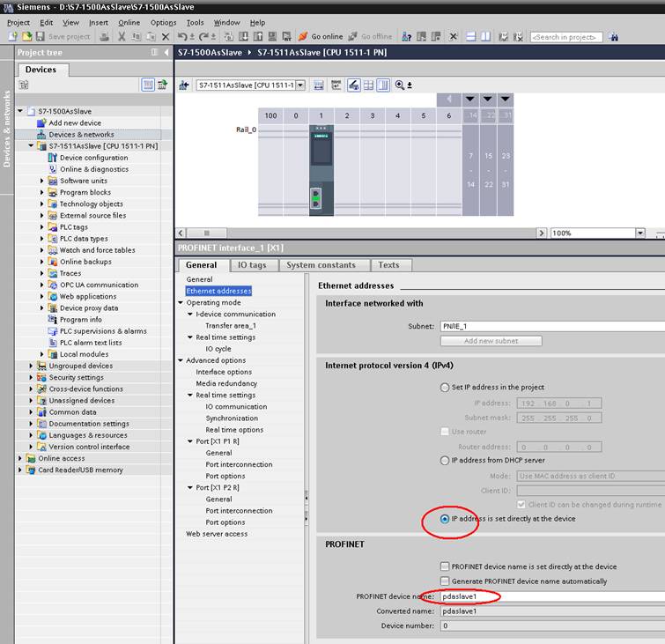Click the Undo arrow icon
This screenshot has height=644, width=665.
pos(182,37)
